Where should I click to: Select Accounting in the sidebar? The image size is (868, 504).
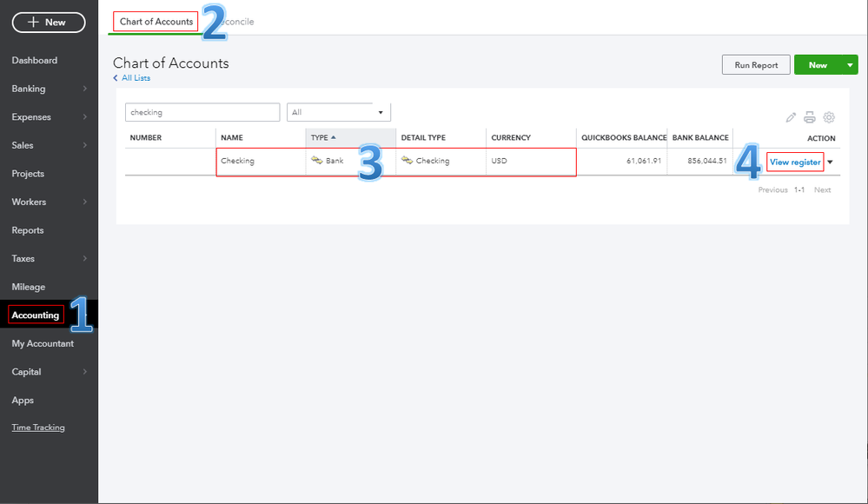(x=36, y=315)
